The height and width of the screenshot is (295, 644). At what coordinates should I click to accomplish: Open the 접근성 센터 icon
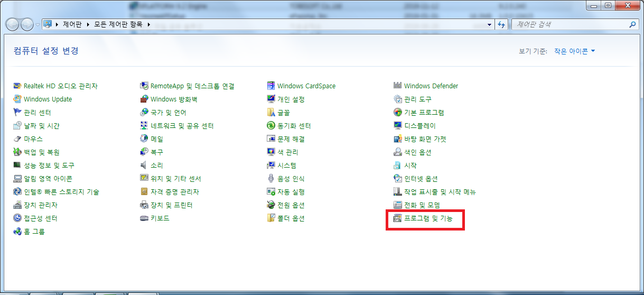click(17, 218)
